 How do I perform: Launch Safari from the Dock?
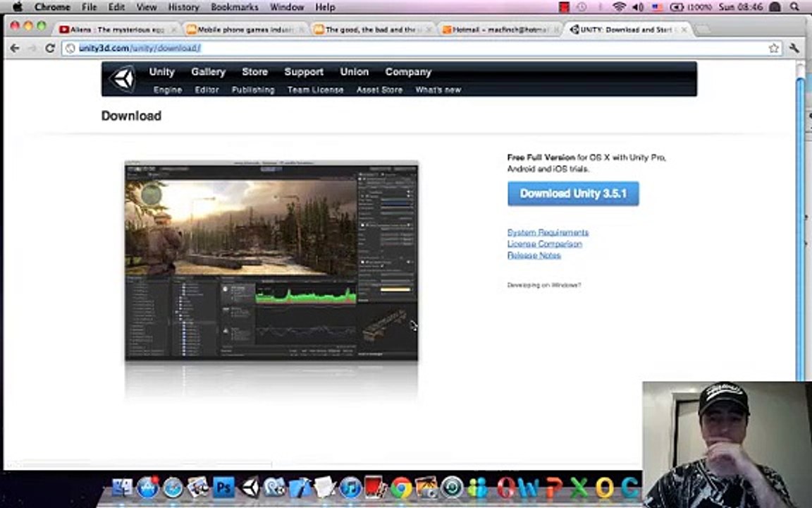click(173, 488)
